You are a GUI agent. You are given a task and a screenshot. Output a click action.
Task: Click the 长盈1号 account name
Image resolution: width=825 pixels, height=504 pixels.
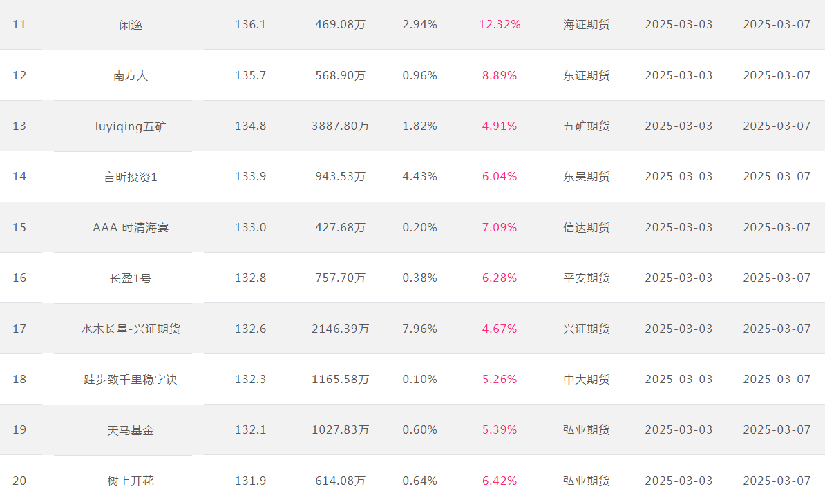click(x=131, y=278)
